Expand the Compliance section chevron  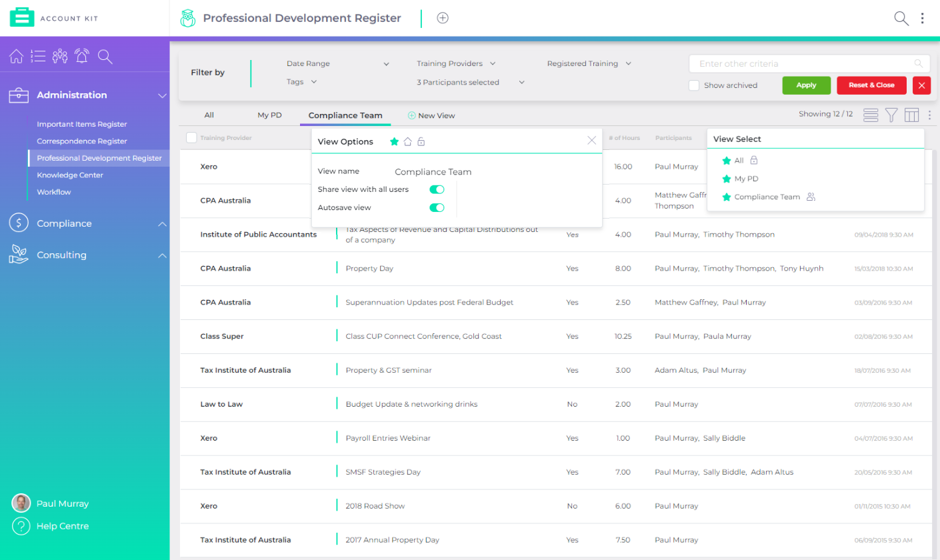[x=162, y=223]
